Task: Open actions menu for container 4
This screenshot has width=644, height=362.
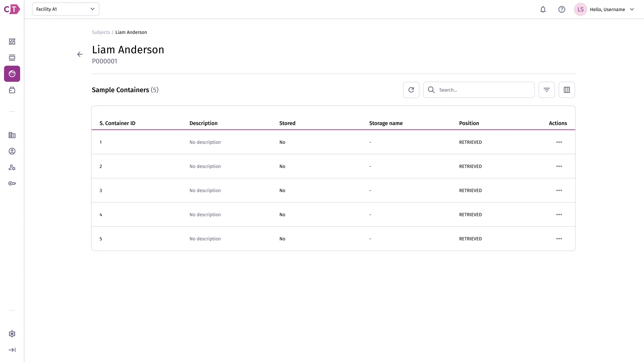Action: tap(559, 215)
